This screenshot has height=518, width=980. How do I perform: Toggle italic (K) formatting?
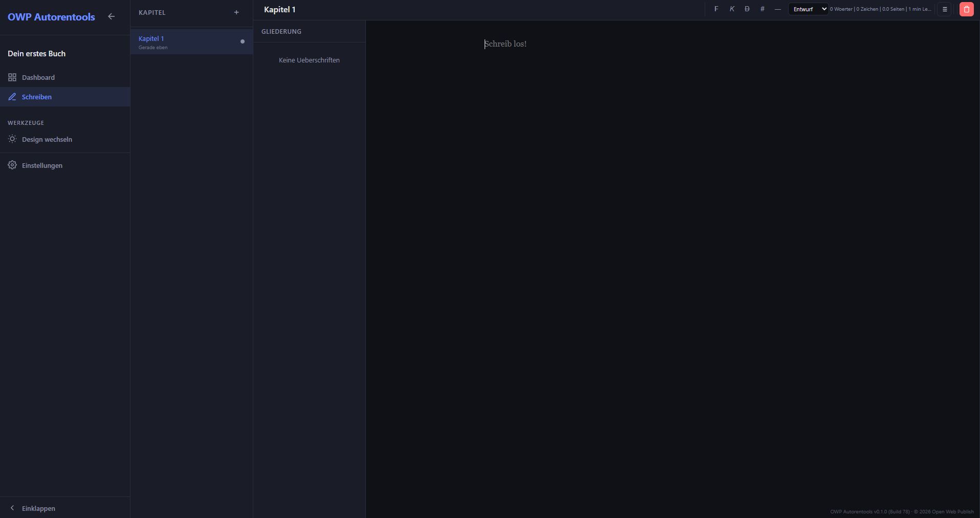pos(732,9)
